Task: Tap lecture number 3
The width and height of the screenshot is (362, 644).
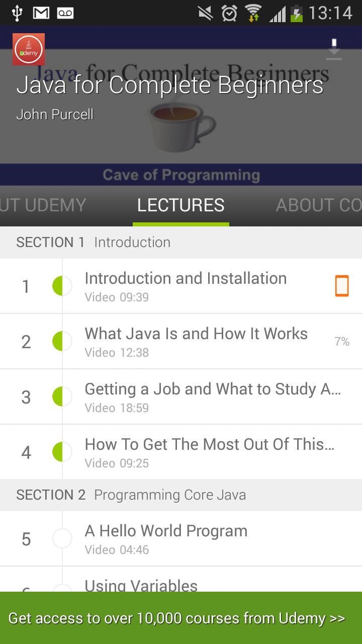Action: click(x=26, y=397)
